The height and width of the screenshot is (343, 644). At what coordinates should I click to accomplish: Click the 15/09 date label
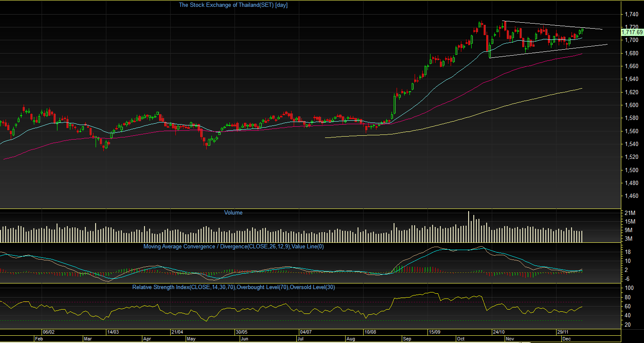tap(434, 332)
